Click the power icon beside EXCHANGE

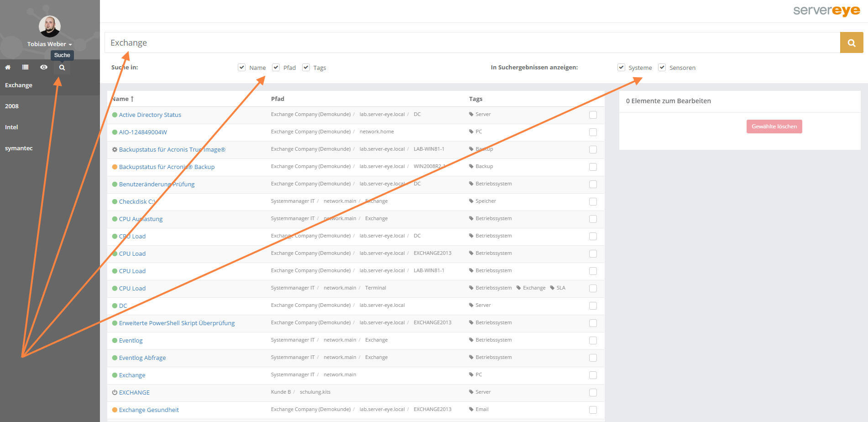click(x=115, y=392)
